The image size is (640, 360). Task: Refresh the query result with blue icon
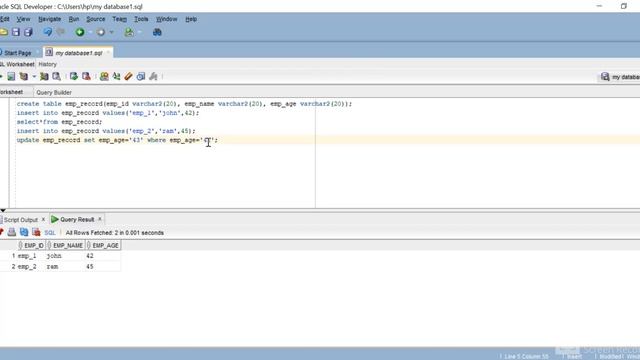click(24, 232)
